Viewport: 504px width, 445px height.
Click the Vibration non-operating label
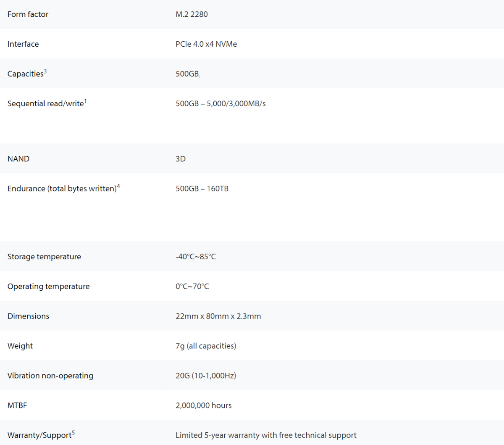point(50,376)
